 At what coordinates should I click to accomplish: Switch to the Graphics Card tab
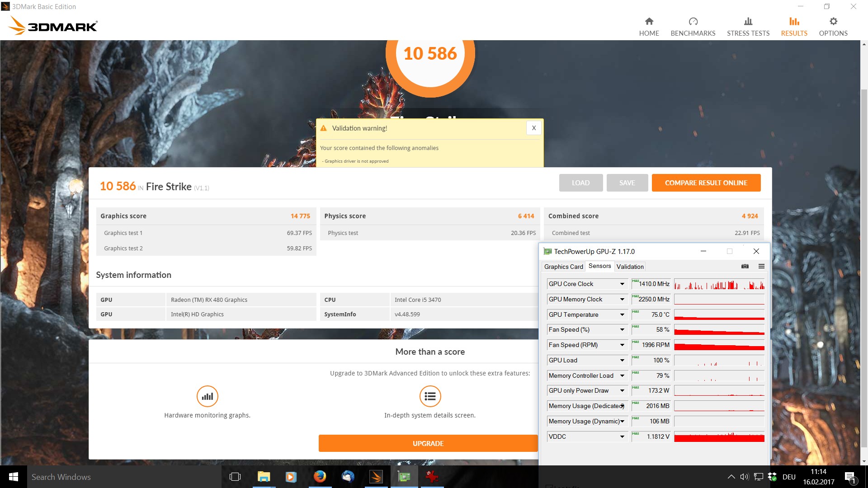tap(563, 267)
